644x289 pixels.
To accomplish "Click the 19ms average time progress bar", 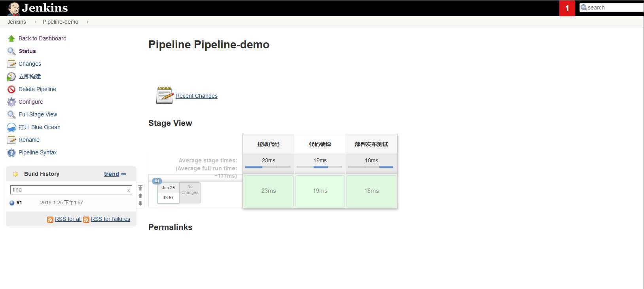I will pyautogui.click(x=319, y=167).
